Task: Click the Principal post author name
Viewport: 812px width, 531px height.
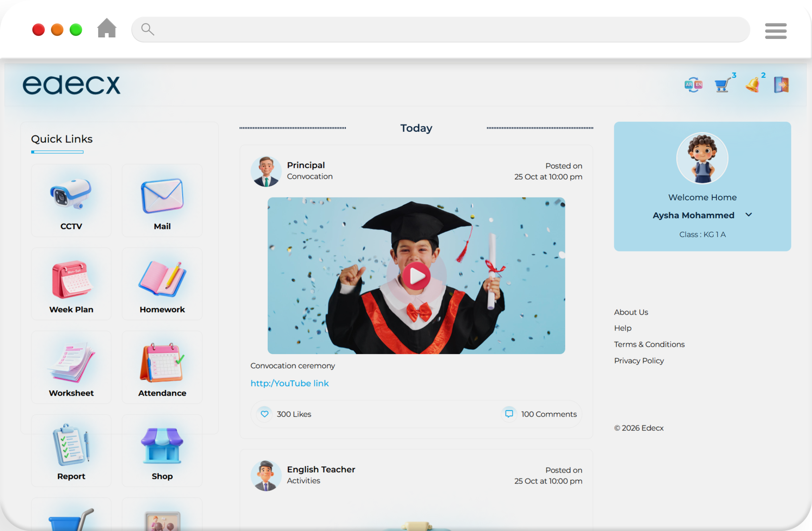Action: tap(306, 165)
